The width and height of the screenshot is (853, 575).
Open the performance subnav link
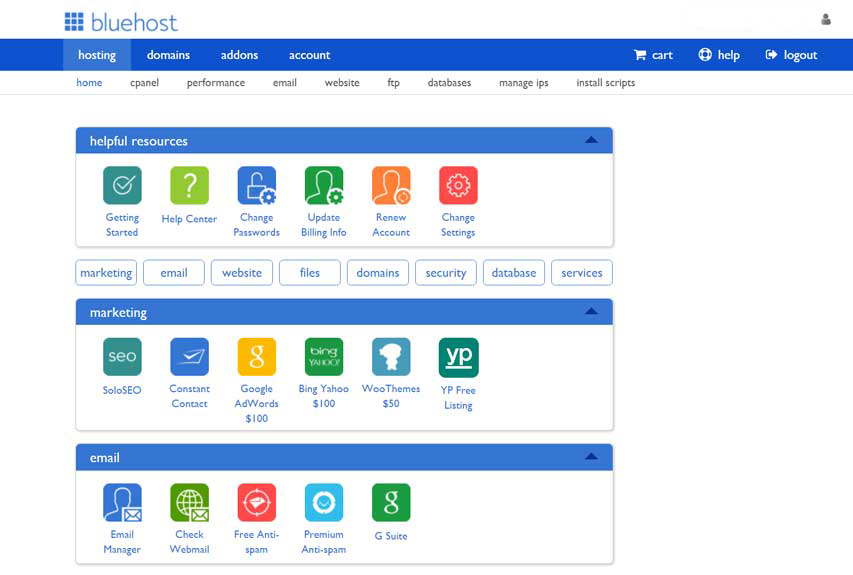pos(215,83)
